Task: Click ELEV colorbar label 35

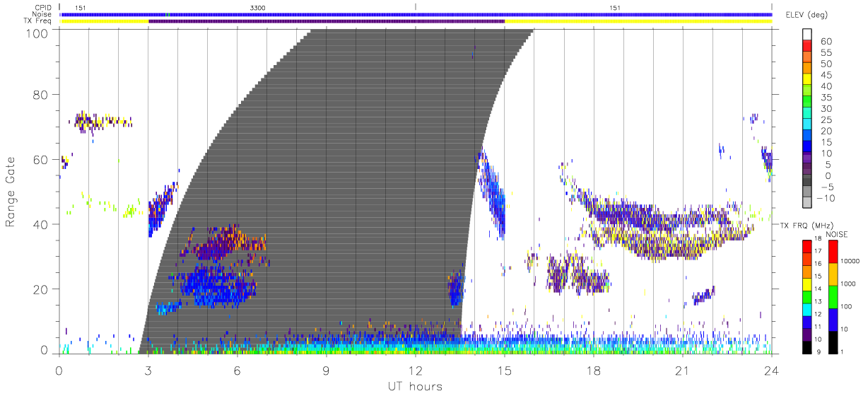Action: click(826, 98)
